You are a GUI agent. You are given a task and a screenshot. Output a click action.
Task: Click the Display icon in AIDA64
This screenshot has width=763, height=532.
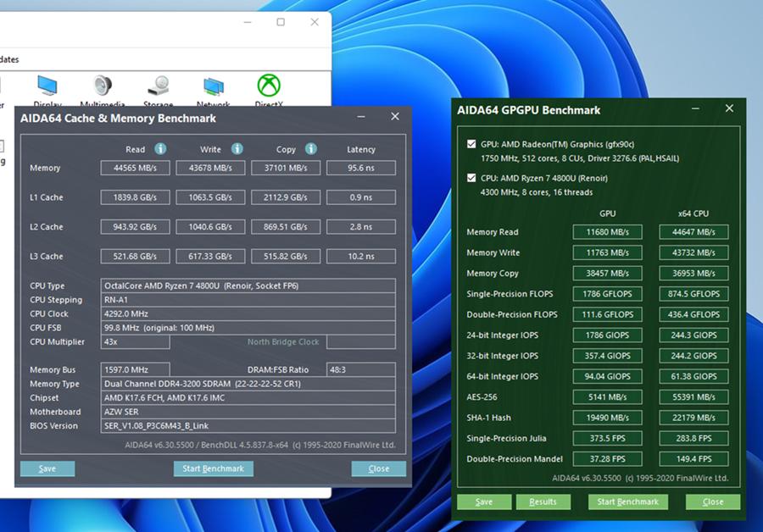[x=47, y=86]
